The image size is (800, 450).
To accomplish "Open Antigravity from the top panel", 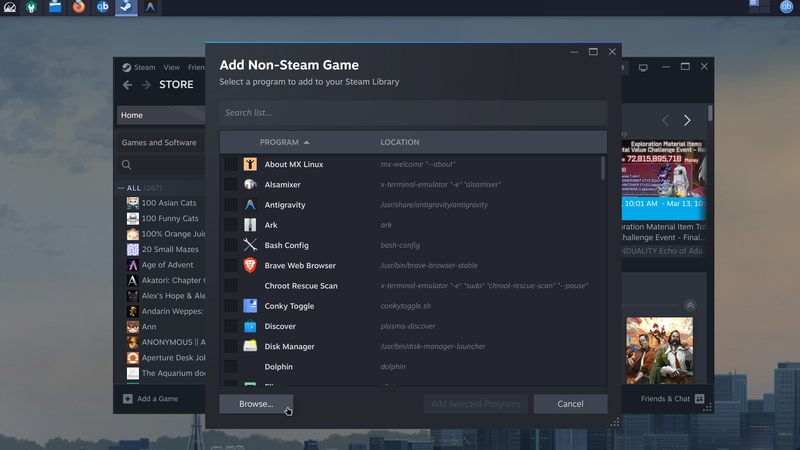I will (150, 7).
